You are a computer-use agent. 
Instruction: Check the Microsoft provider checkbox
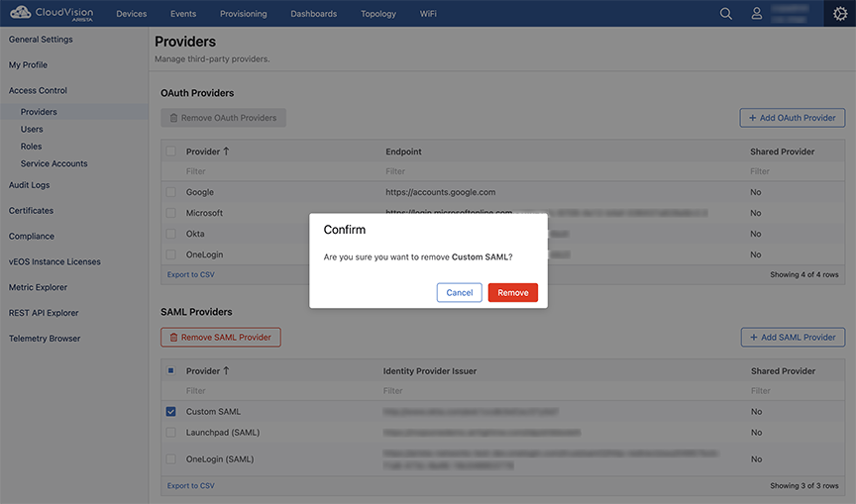[x=170, y=213]
